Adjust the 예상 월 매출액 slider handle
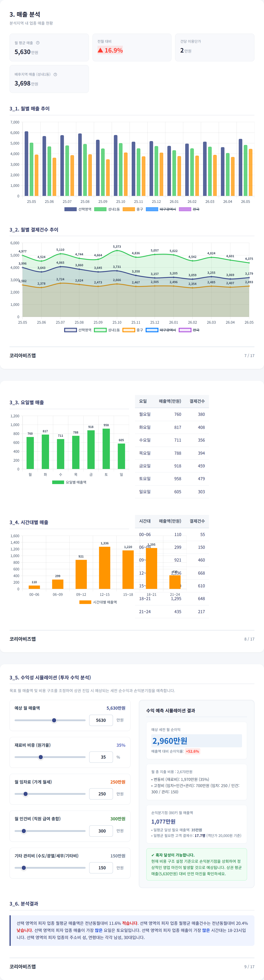This screenshot has height=980, width=264. point(54,720)
